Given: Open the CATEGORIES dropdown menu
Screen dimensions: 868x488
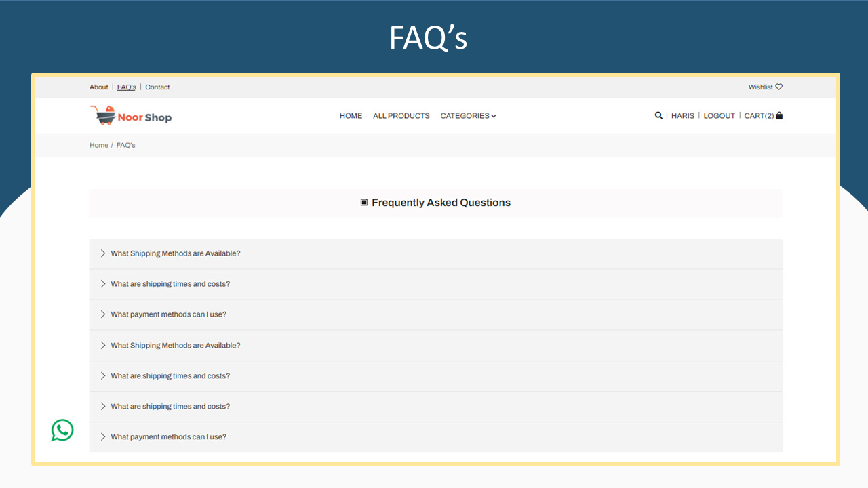Looking at the screenshot, I should point(469,116).
